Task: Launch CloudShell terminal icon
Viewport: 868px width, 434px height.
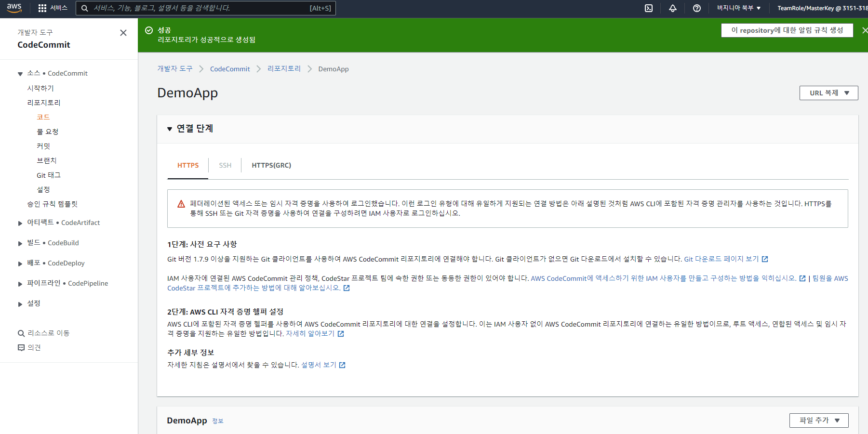Action: (649, 8)
